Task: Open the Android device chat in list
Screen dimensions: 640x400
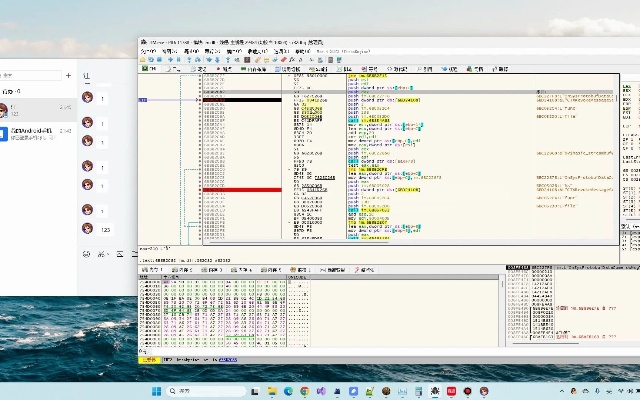Action: pyautogui.click(x=35, y=135)
